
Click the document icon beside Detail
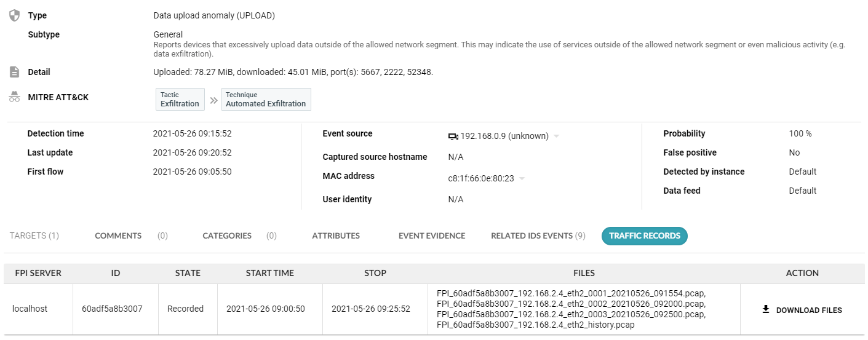(x=14, y=72)
